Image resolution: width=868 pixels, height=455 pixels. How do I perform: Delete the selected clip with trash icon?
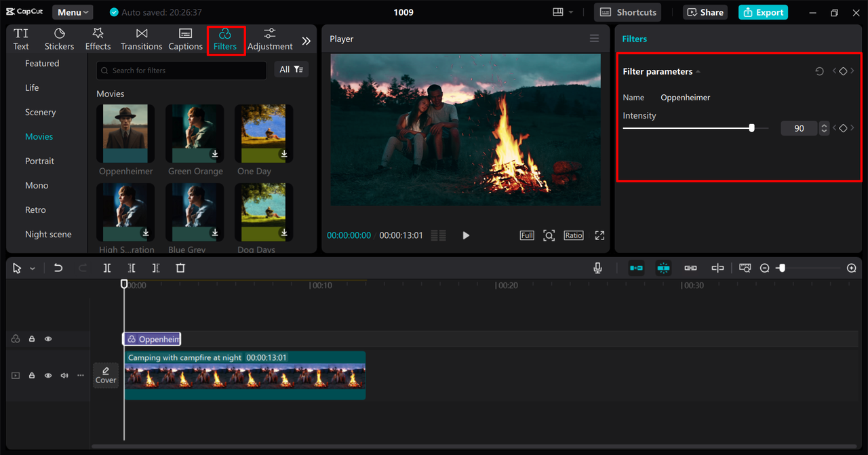[180, 268]
